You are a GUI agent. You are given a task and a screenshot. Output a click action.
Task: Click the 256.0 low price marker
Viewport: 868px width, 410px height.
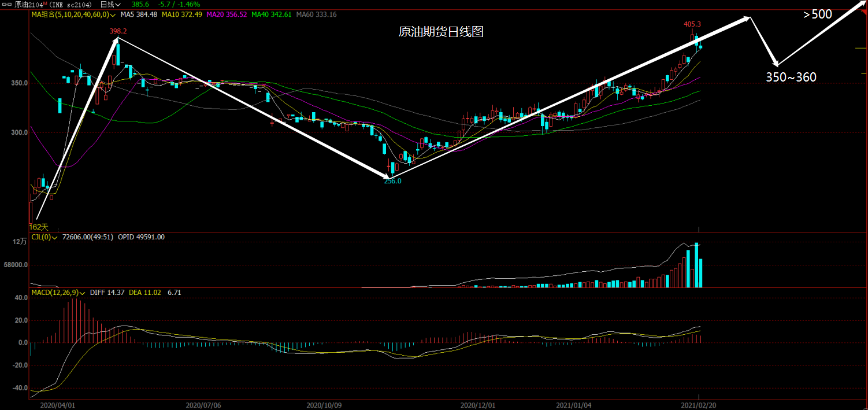392,181
